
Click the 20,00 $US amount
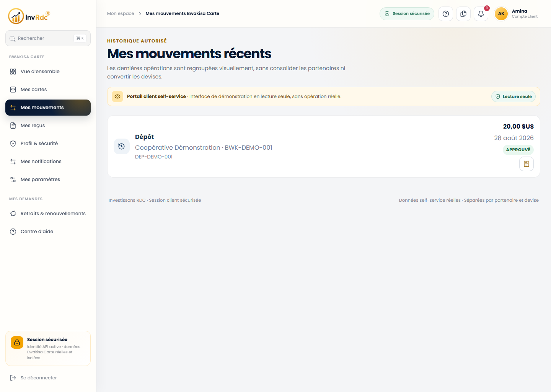point(518,126)
